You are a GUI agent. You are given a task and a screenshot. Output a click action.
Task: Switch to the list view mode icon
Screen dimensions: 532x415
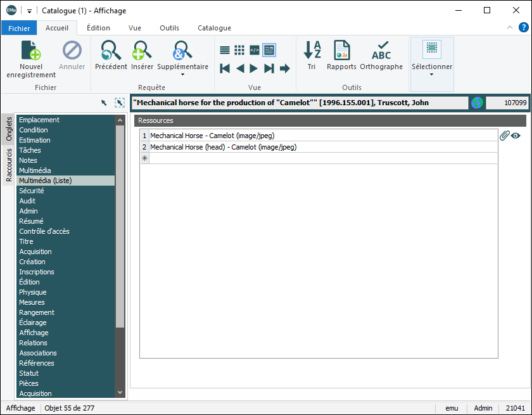[225, 50]
